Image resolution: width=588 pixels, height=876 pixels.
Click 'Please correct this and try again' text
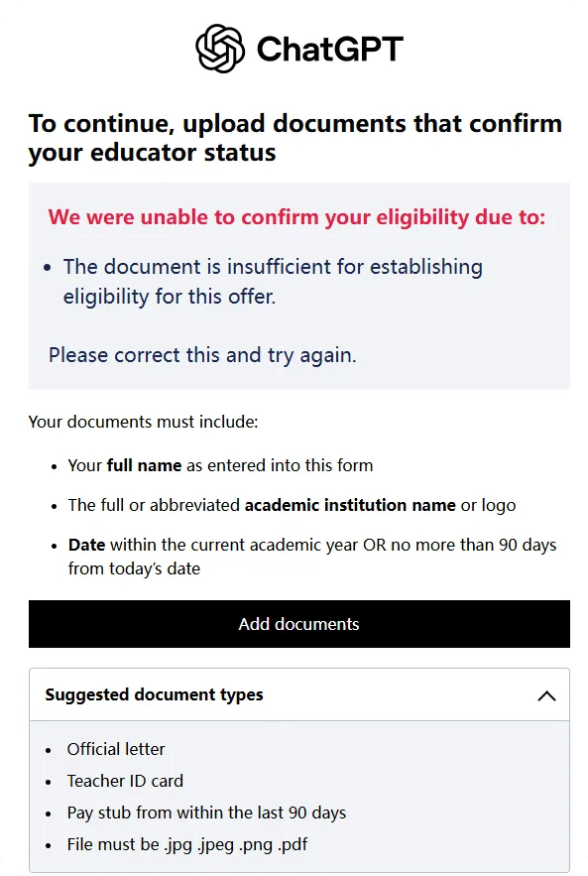(202, 355)
